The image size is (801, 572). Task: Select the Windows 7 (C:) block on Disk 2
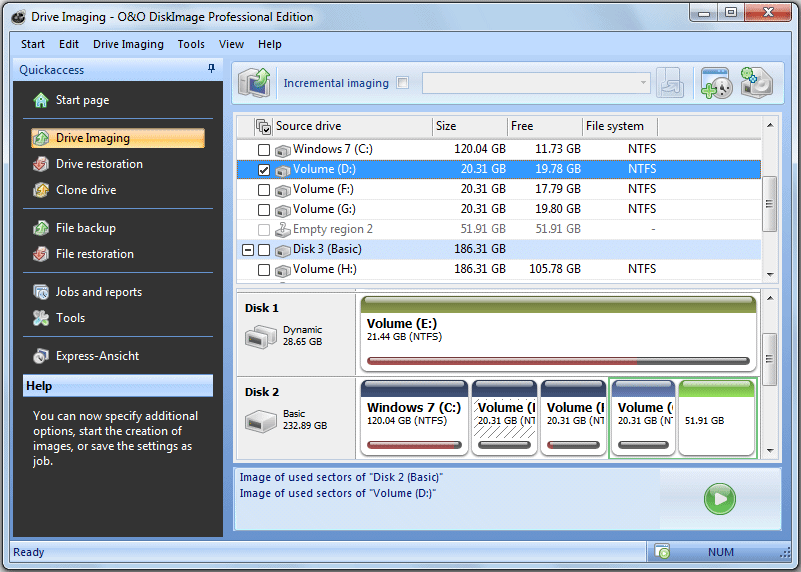pos(414,418)
